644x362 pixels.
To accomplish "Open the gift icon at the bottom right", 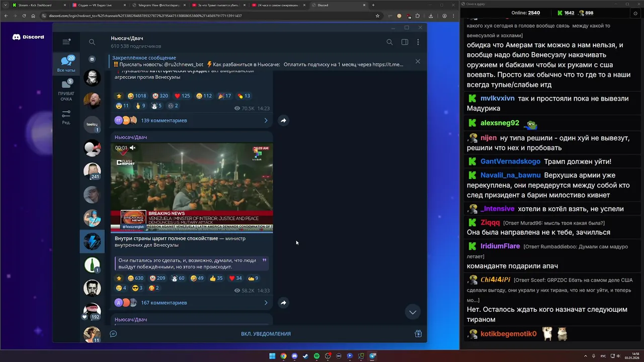I will [418, 333].
